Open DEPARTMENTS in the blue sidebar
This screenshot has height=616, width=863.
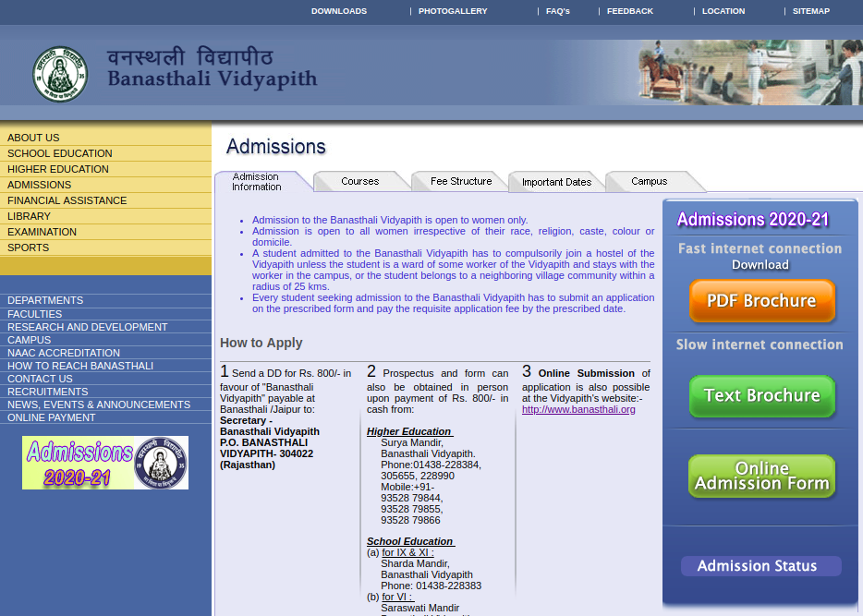[x=45, y=300]
